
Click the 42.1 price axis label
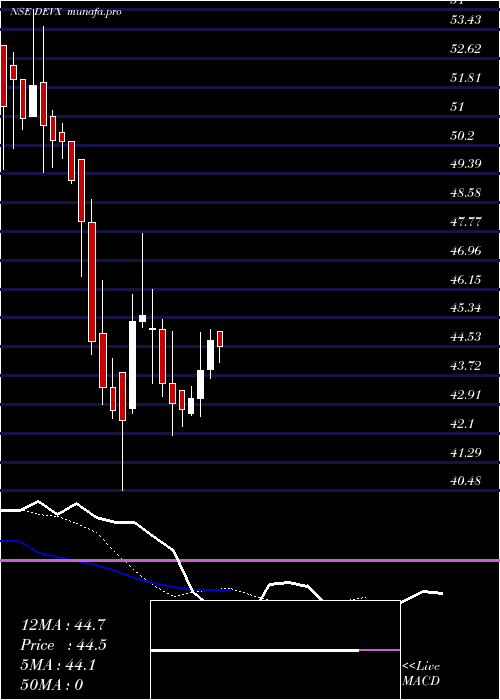[462, 424]
